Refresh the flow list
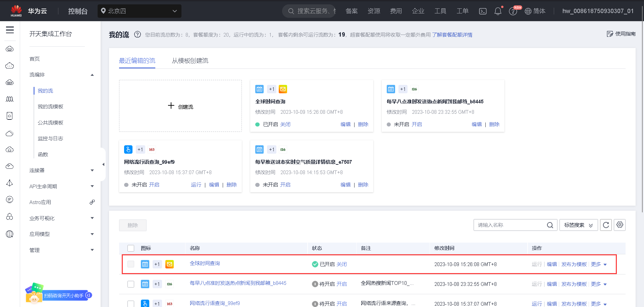644x307 pixels. [606, 225]
